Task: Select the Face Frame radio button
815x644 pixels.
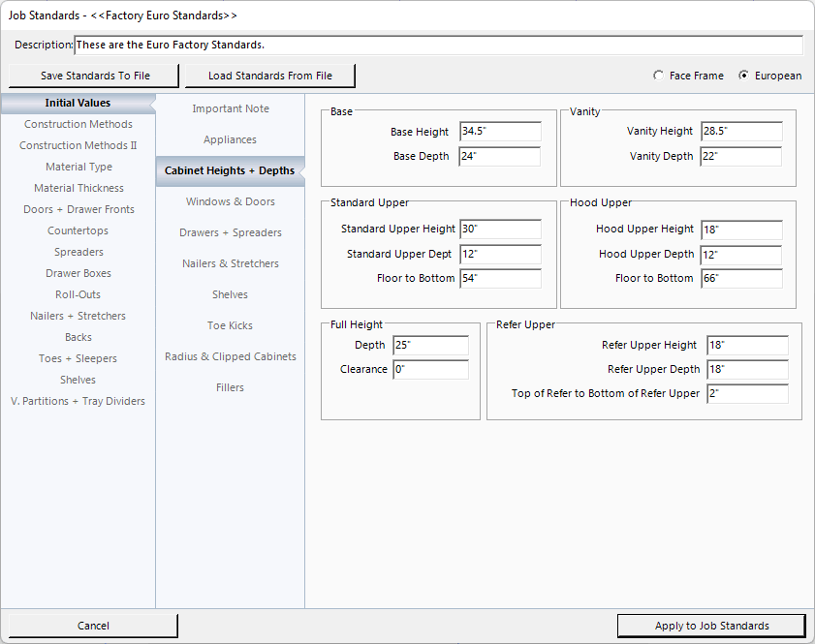Action: coord(660,76)
